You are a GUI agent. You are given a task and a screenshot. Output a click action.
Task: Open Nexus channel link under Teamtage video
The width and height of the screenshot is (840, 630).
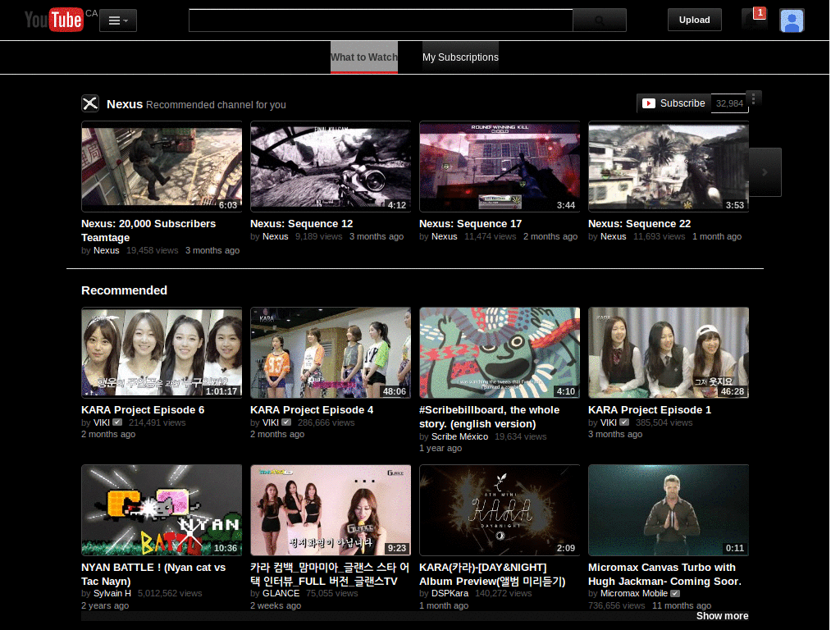[106, 250]
